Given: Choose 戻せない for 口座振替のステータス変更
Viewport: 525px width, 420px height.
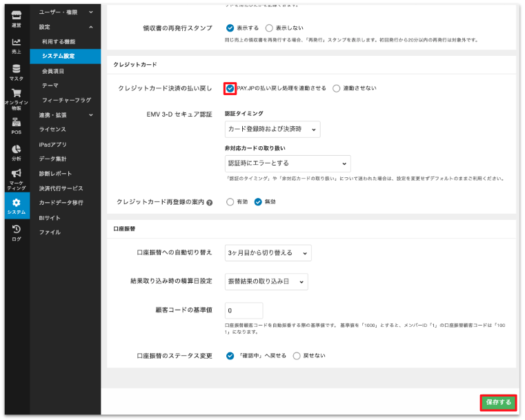Looking at the screenshot, I should click(297, 356).
